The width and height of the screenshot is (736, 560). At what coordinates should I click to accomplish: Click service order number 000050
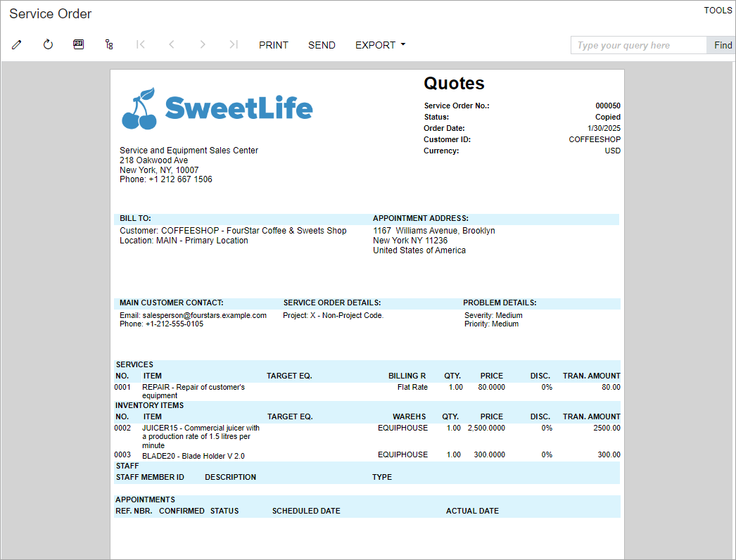coord(608,106)
